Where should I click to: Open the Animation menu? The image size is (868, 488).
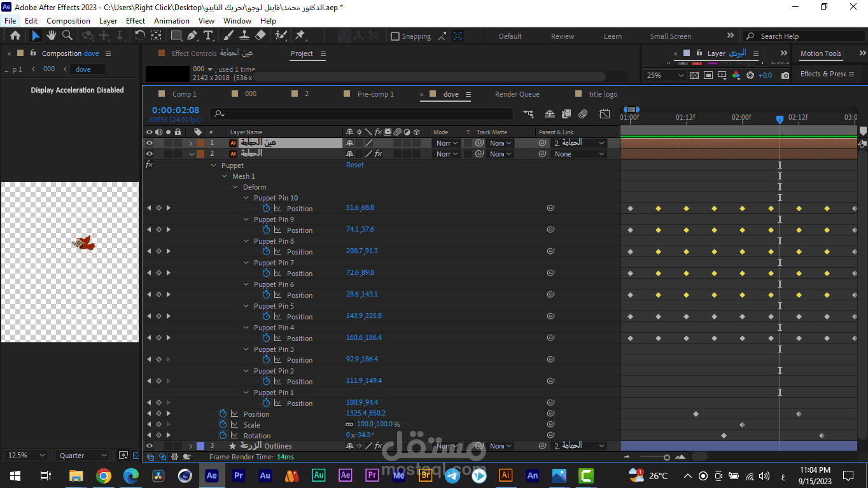point(172,20)
